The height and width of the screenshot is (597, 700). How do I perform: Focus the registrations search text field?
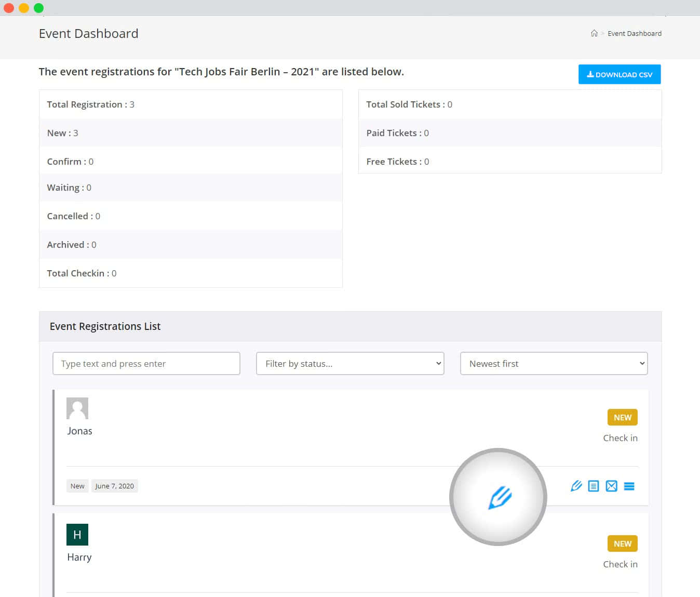(146, 364)
